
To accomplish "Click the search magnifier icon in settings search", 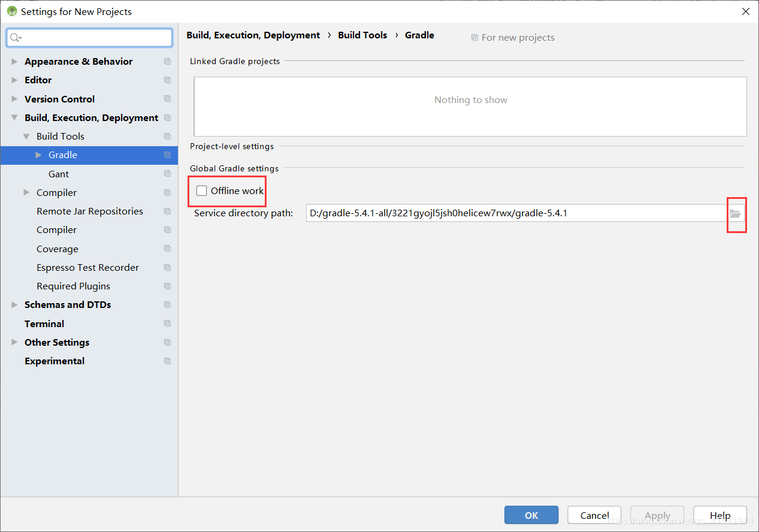I will pos(16,38).
